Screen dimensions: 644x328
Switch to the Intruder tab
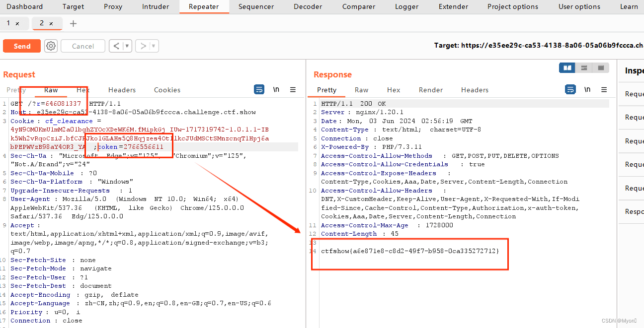coord(156,6)
